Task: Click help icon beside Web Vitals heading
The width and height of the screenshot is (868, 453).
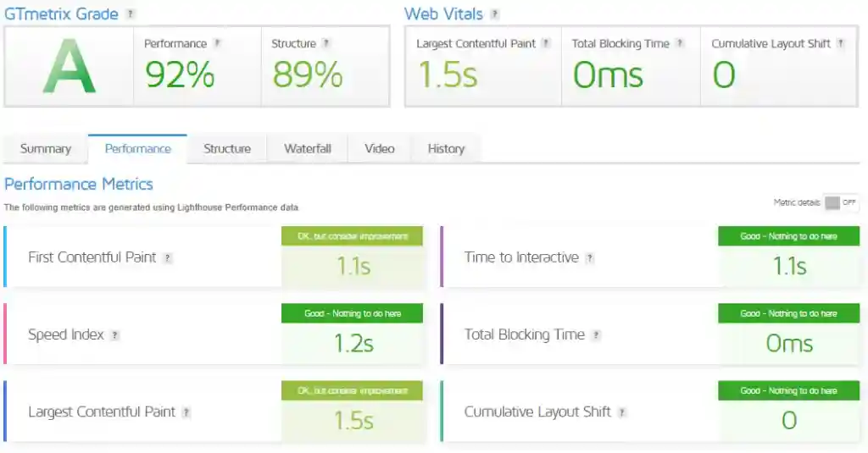Action: click(x=495, y=14)
